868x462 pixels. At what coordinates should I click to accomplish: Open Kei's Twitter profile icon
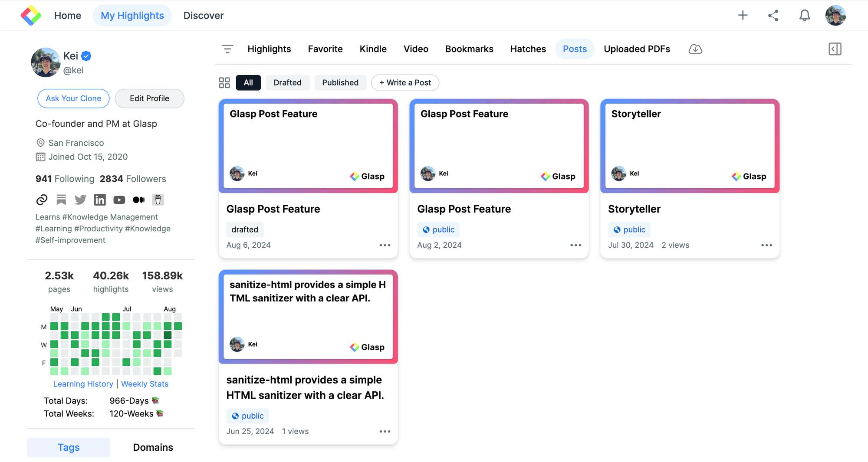[x=80, y=200]
